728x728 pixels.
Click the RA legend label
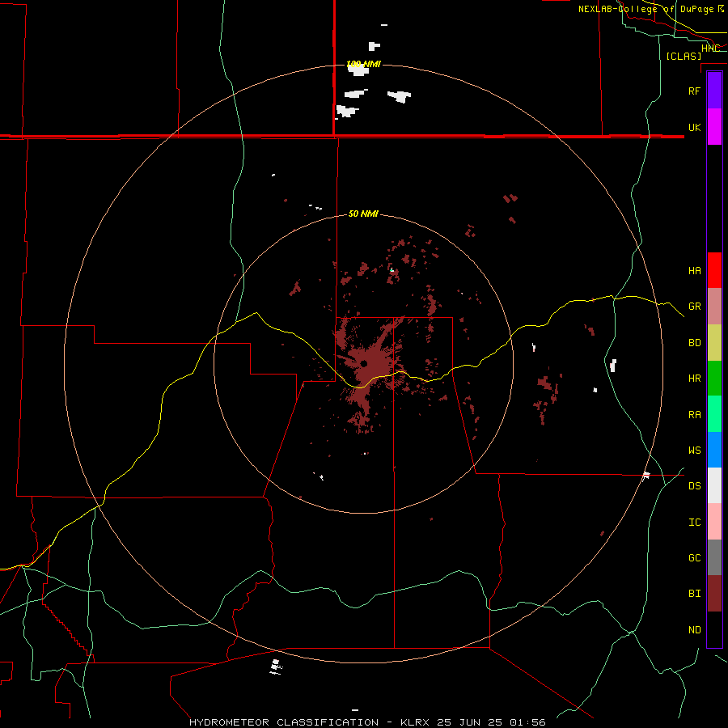pos(694,415)
